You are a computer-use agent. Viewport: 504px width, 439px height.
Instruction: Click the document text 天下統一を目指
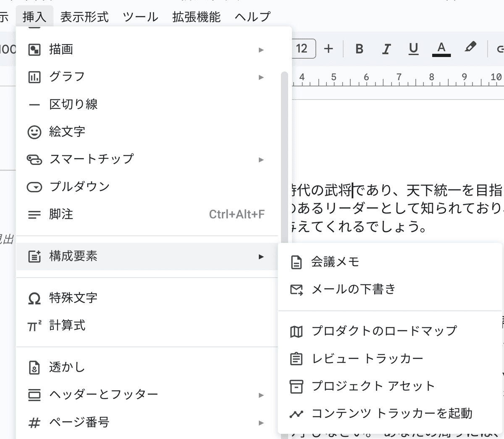pyautogui.click(x=454, y=191)
